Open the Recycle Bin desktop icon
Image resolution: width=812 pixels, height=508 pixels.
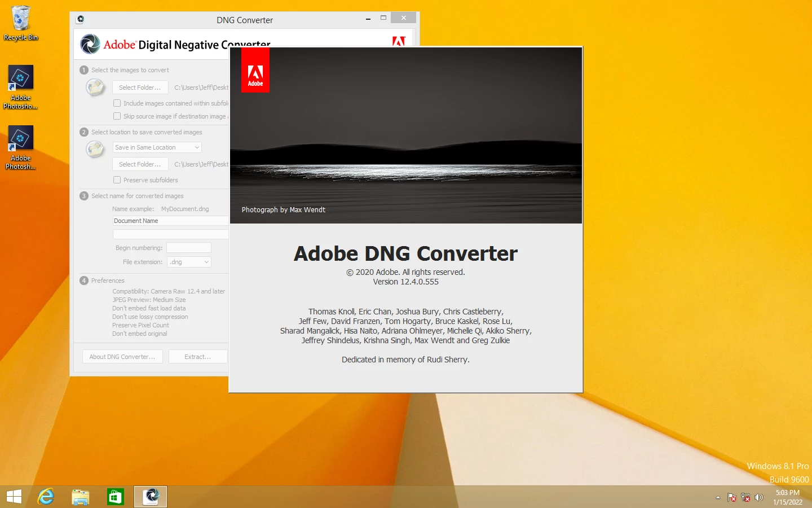click(x=21, y=24)
